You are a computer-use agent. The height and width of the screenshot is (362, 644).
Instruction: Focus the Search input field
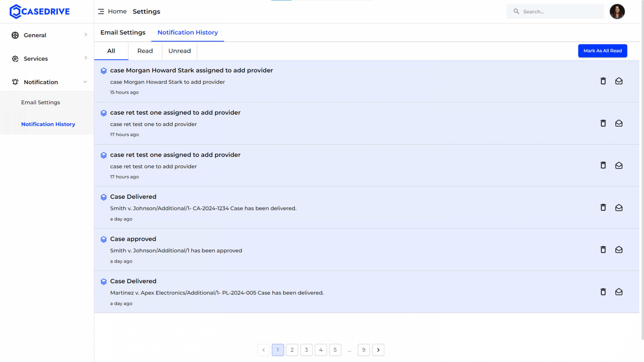click(x=555, y=11)
